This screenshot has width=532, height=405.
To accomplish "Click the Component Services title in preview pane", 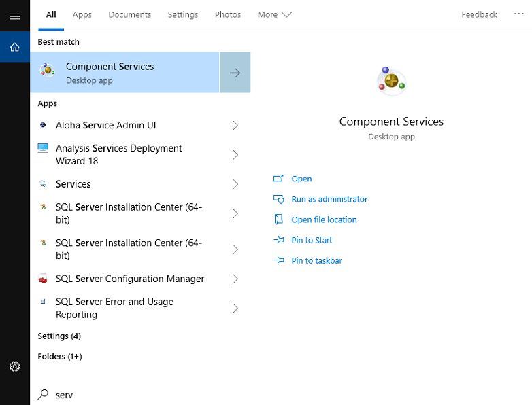I will coord(391,122).
